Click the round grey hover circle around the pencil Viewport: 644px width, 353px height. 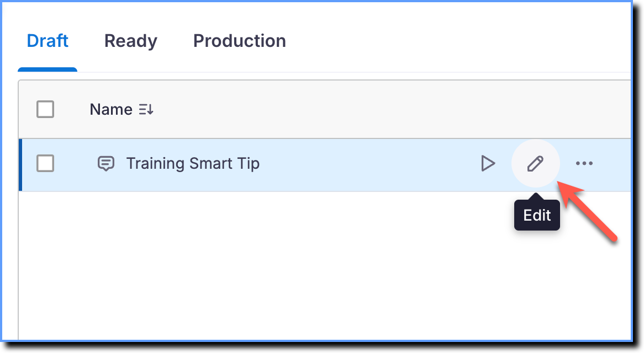535,164
